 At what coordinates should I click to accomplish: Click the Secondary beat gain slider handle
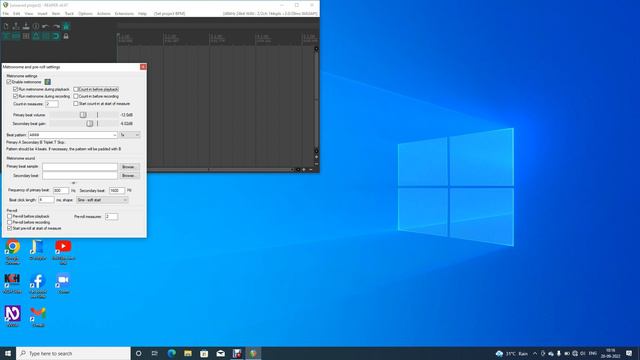pyautogui.click(x=90, y=124)
